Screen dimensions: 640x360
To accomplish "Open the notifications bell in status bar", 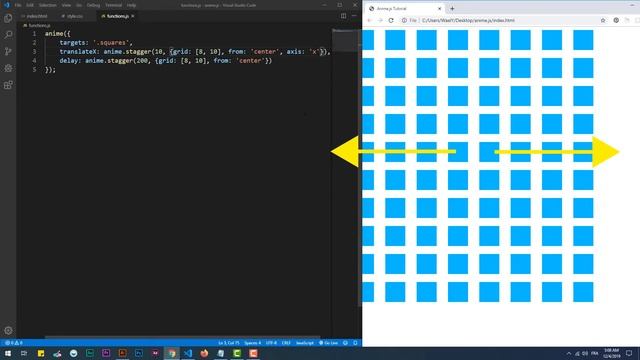I will [355, 343].
